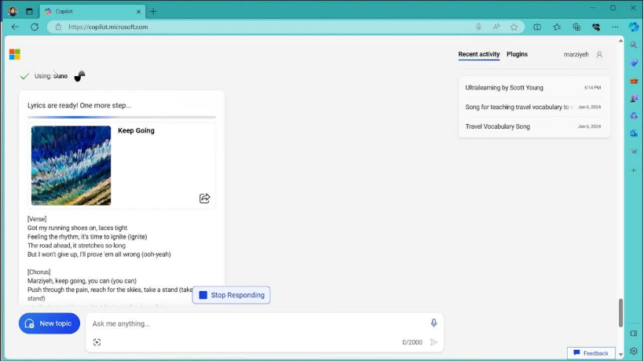Open browser profile avatar
Screen dimensions: 644x361
coord(13,12)
